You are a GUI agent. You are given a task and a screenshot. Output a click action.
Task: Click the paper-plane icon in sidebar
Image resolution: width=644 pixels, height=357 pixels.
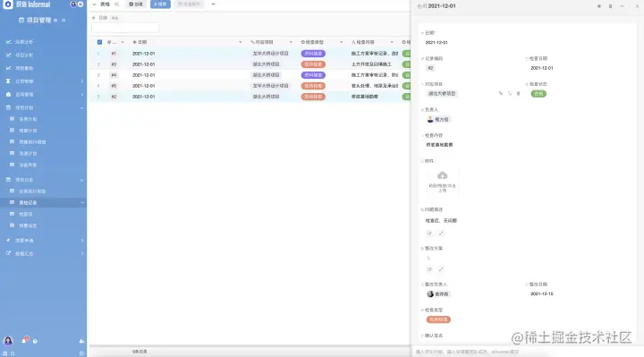8,241
